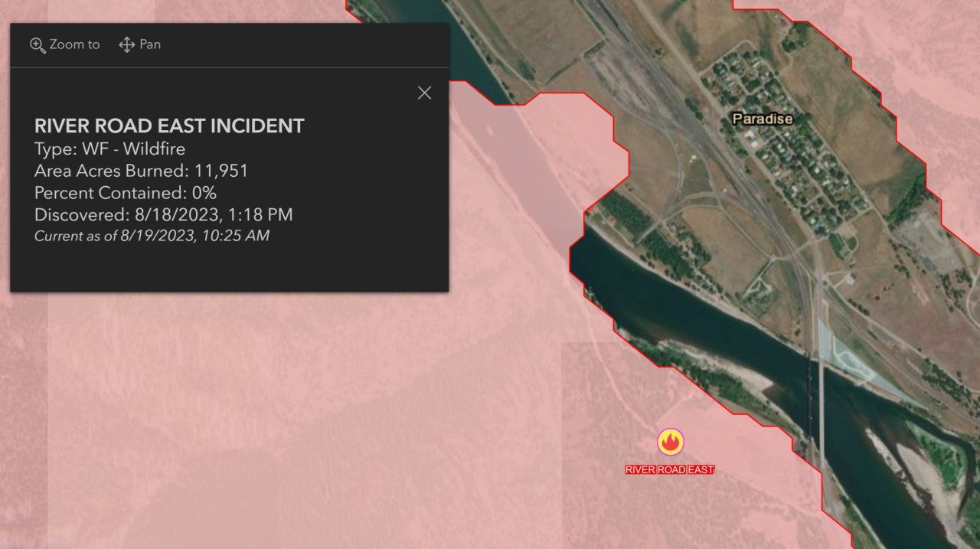Click the 'Zoom to' text label

pyautogui.click(x=74, y=44)
